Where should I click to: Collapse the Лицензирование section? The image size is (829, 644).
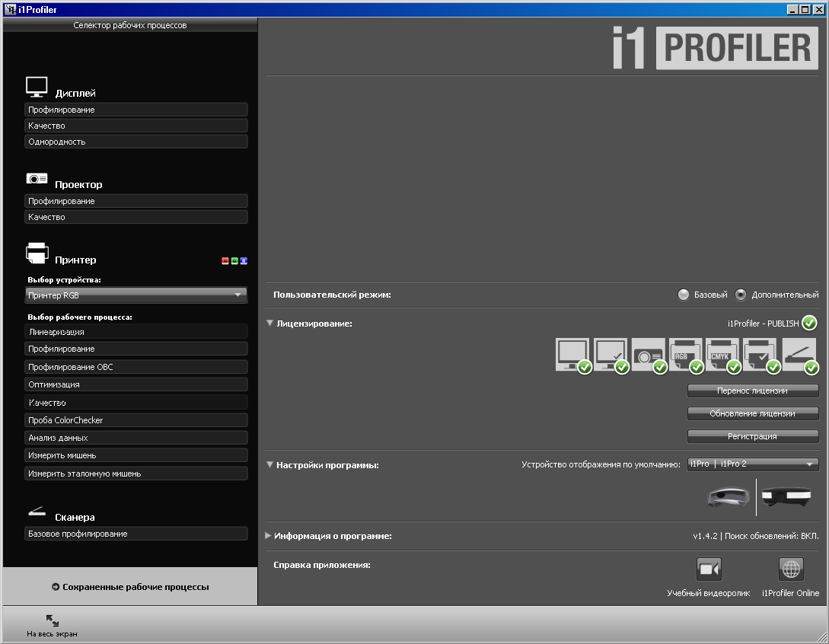click(269, 323)
